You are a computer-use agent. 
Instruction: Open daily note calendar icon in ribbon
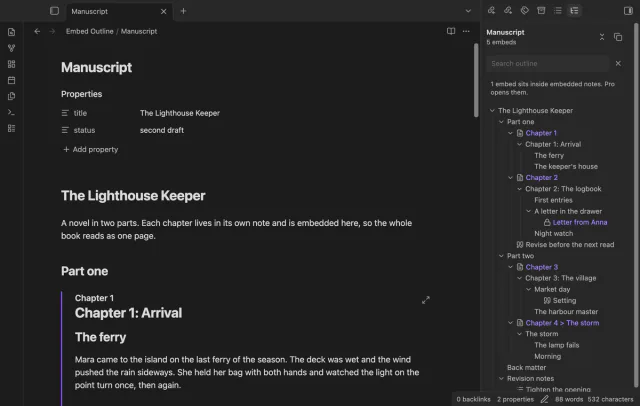coord(11,80)
